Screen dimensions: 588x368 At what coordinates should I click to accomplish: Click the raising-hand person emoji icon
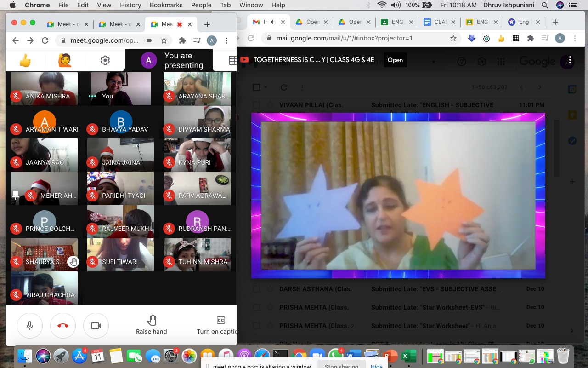pos(65,60)
